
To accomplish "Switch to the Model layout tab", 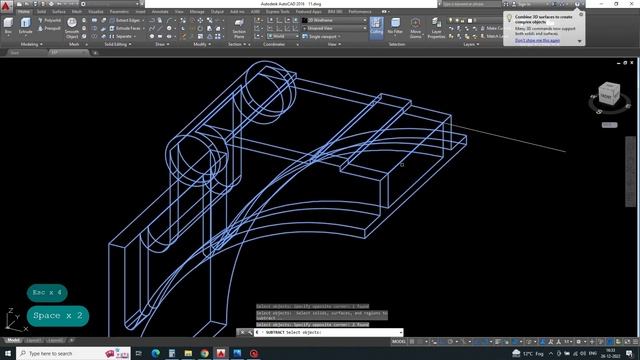I will [x=13, y=340].
